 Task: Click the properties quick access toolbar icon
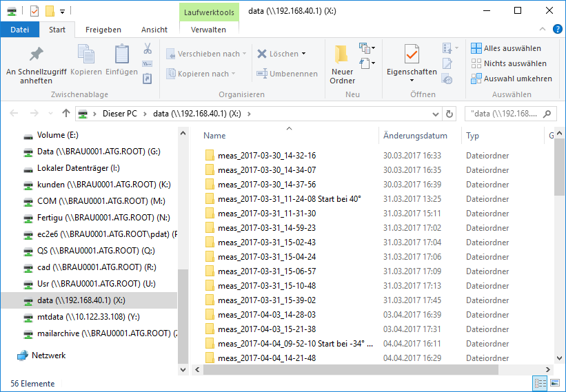tap(34, 11)
